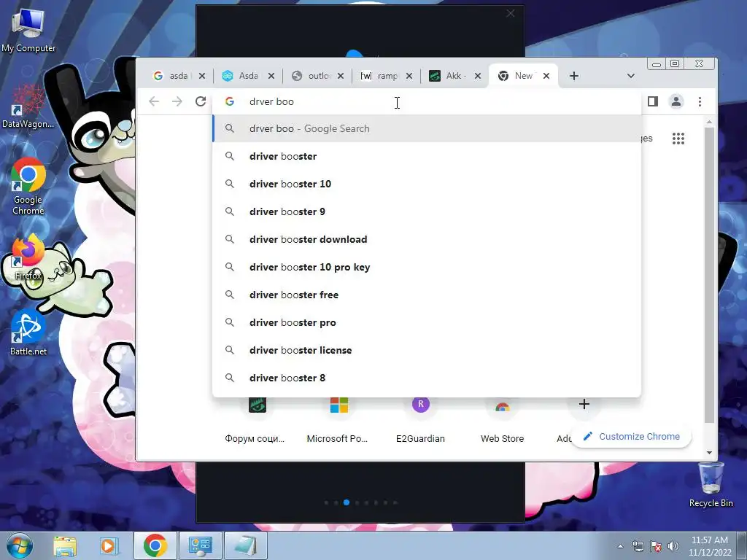This screenshot has width=747, height=560.
Task: Close the active New Tab
Action: pyautogui.click(x=546, y=76)
